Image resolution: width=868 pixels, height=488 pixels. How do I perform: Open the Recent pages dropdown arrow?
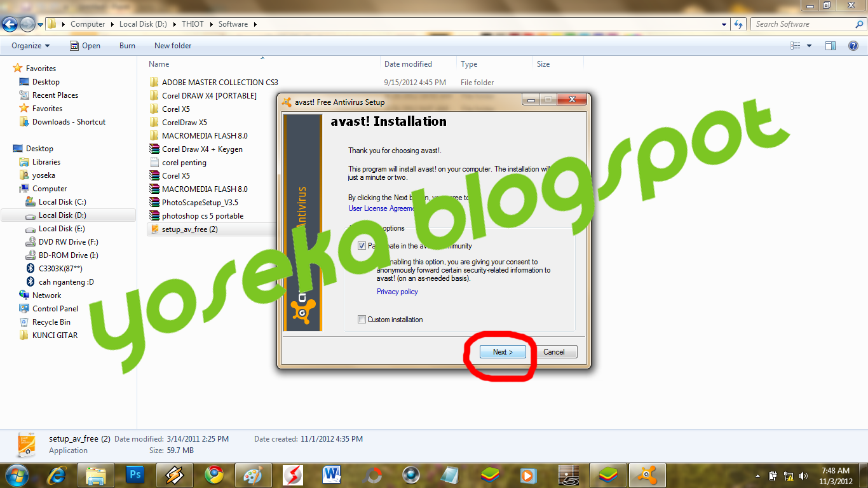(x=41, y=25)
